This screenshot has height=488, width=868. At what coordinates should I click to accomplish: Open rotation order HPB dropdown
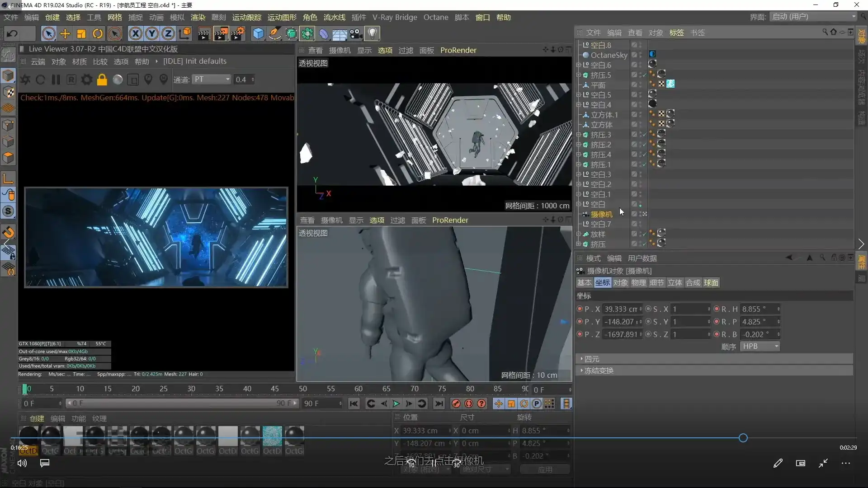[760, 347]
